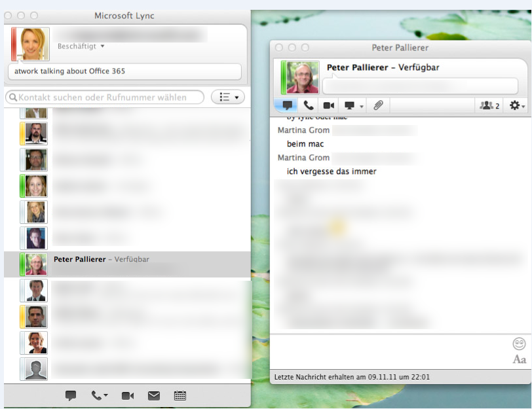Click the contact with gray placeholder avatar
532x409 pixels.
point(36,369)
